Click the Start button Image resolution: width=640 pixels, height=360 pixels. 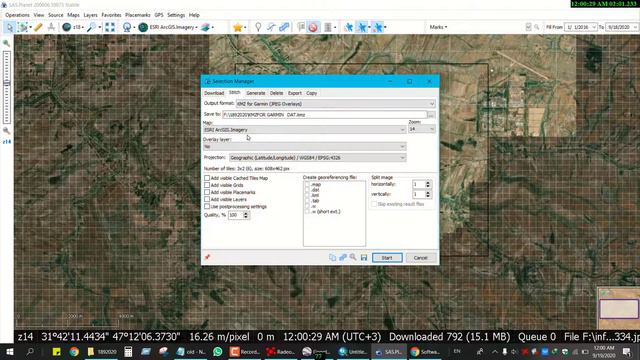[387, 258]
